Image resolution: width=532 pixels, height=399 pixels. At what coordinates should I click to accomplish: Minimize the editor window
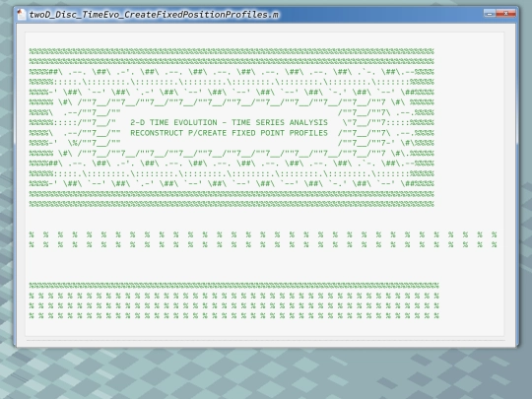[x=490, y=14]
